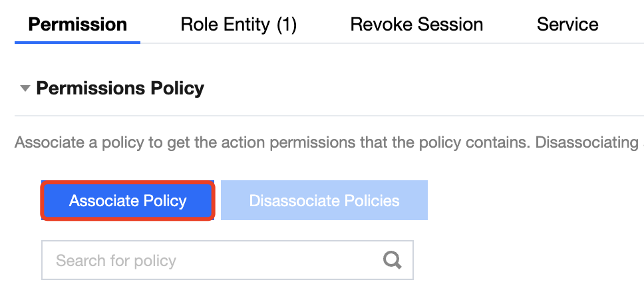Switch to the Role Entity (1) tab
644x290 pixels.
click(x=238, y=25)
